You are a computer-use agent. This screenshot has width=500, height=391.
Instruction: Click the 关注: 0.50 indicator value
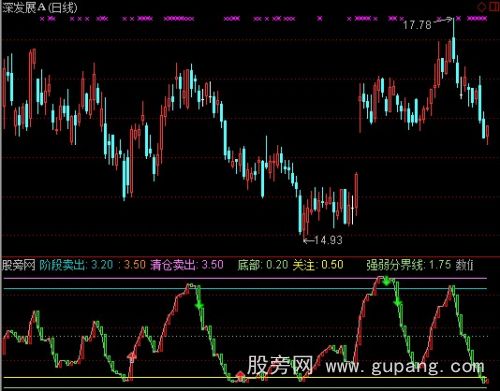coord(318,265)
